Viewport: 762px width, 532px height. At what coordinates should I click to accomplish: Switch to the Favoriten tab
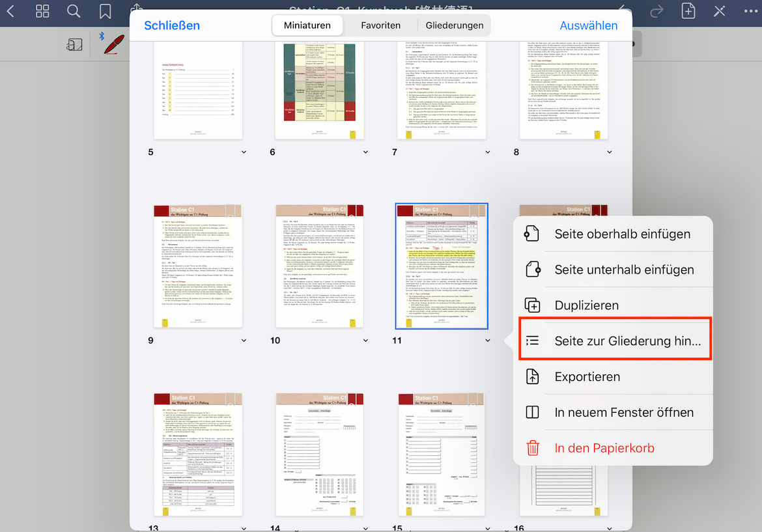pyautogui.click(x=380, y=25)
